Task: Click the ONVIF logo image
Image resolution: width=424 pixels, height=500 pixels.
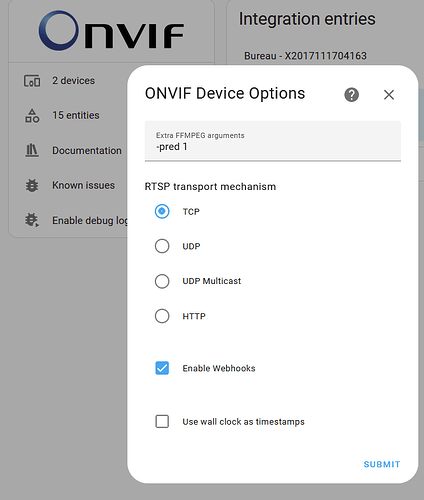Action: pos(111,31)
